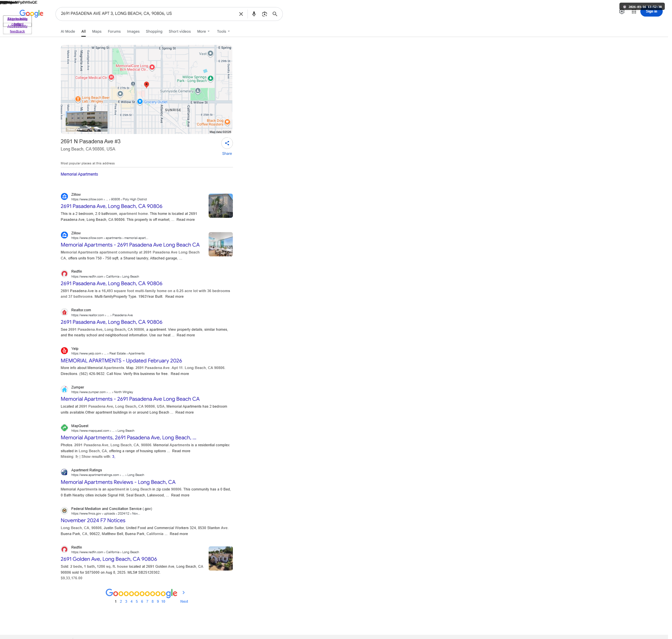Click the Street View thumbnail on map

coord(87,122)
